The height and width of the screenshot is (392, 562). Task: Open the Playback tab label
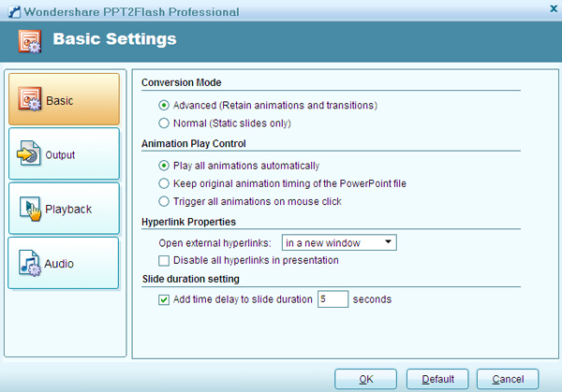(x=69, y=209)
